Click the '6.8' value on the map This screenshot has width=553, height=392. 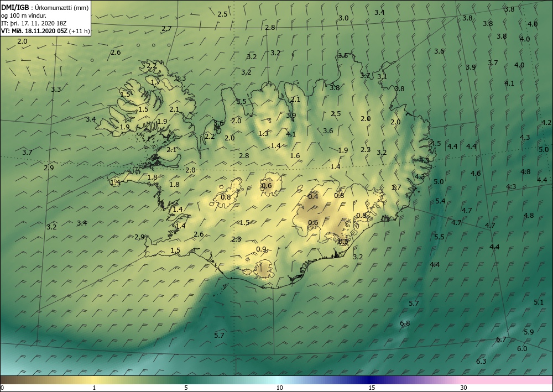405,323
